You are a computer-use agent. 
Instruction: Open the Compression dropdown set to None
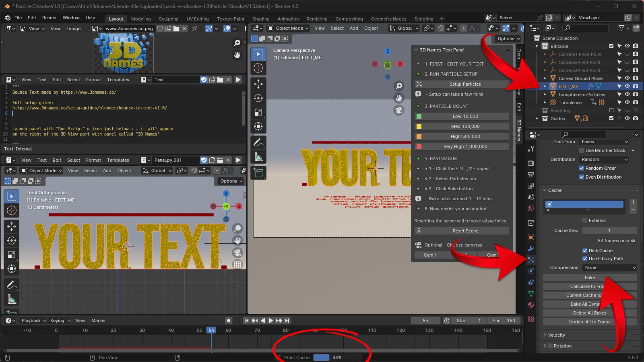point(609,267)
